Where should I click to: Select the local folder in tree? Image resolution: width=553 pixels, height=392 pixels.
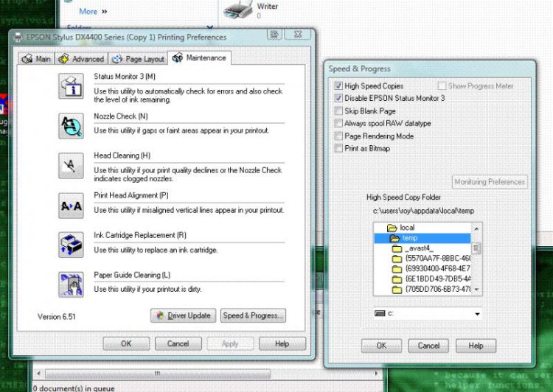[401, 228]
